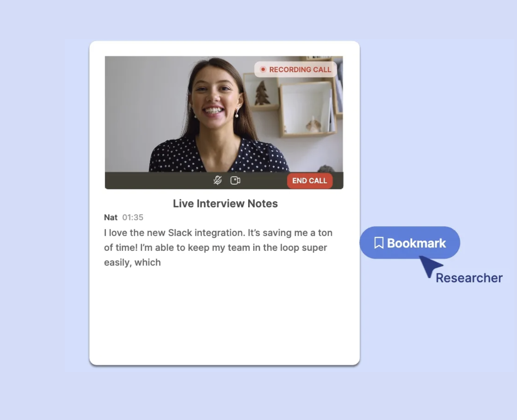
Task: Select Nat's transcript text about Slack integration
Action: pos(218,247)
